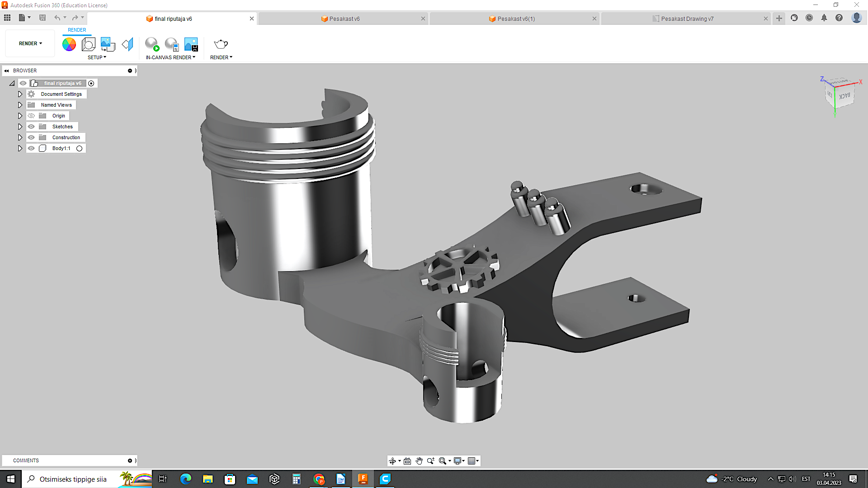Select the Orbit navigation tool

[392, 461]
